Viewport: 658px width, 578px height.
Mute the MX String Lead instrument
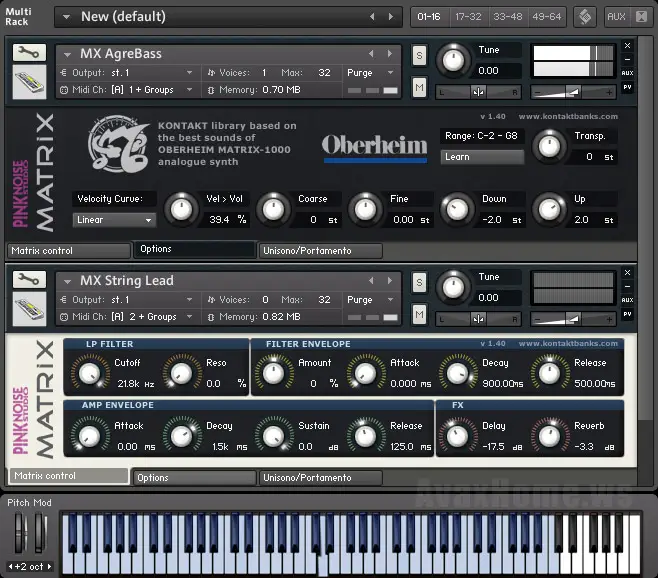[419, 314]
